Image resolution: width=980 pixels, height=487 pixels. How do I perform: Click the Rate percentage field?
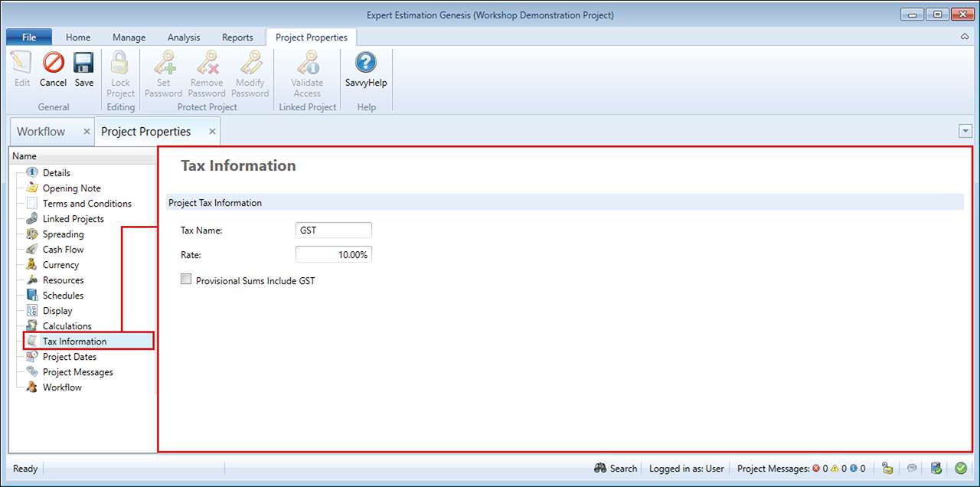click(x=333, y=255)
